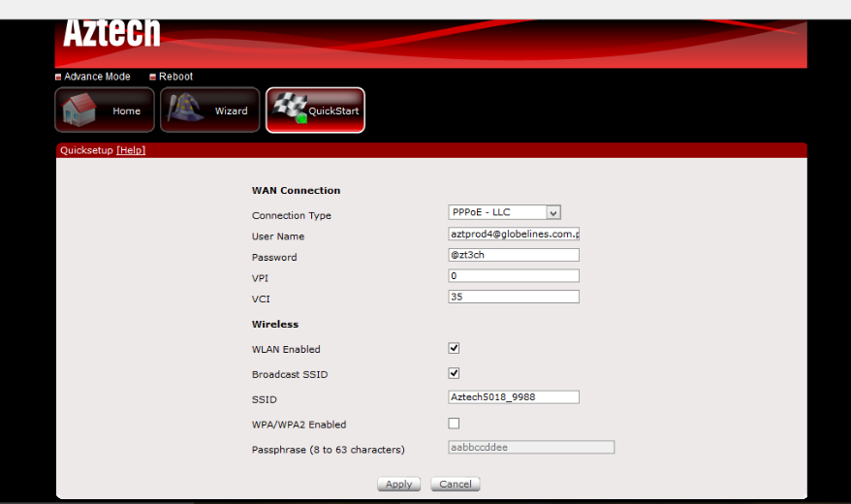Click the VCI label
Image resolution: width=851 pixels, height=504 pixels.
tap(261, 299)
